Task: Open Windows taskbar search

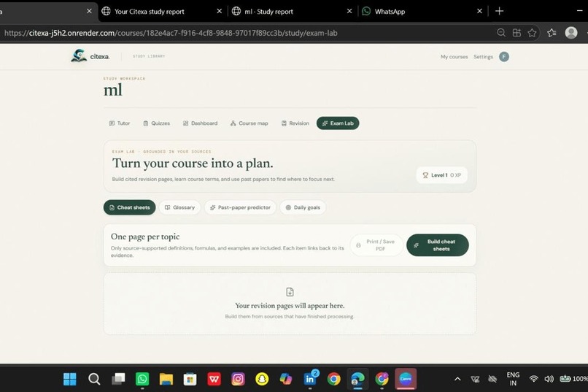Action: point(94,379)
